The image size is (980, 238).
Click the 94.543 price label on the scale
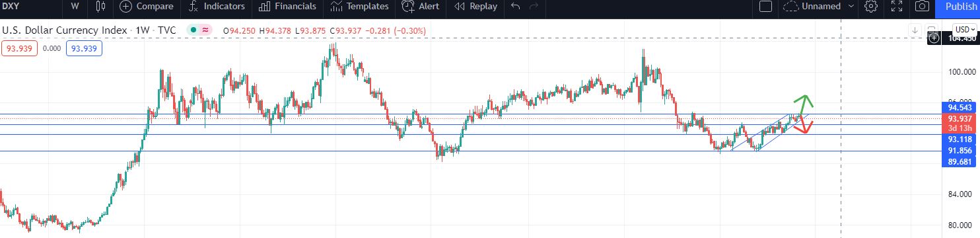point(959,107)
